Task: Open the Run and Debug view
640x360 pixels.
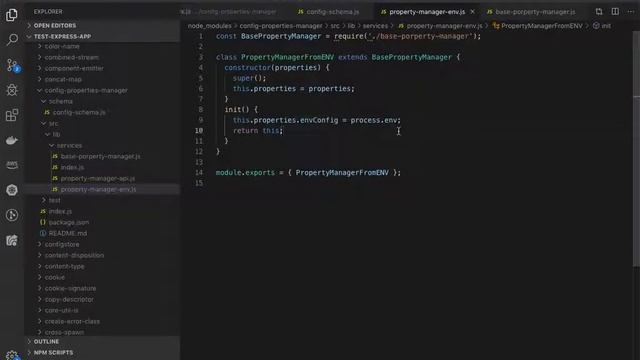Action: (12, 90)
